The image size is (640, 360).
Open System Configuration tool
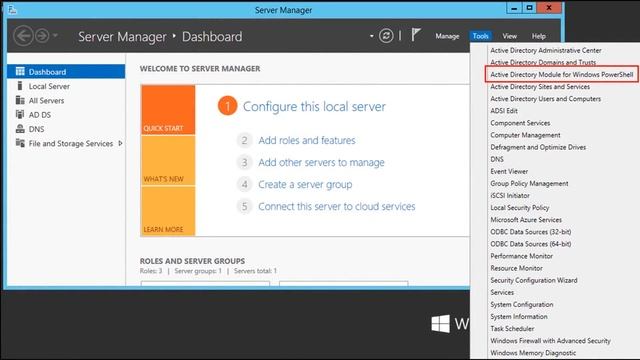(522, 304)
